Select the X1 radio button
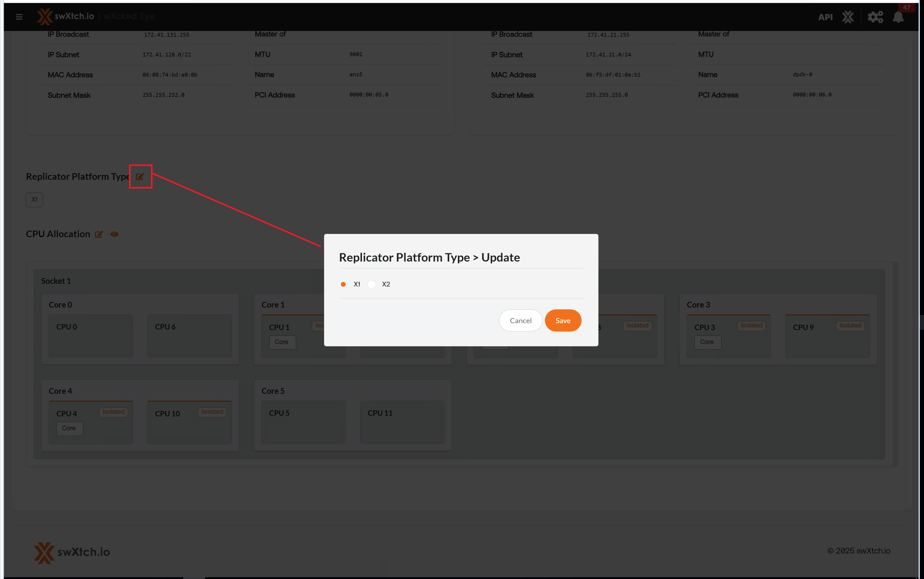Image resolution: width=924 pixels, height=579 pixels. coord(343,284)
